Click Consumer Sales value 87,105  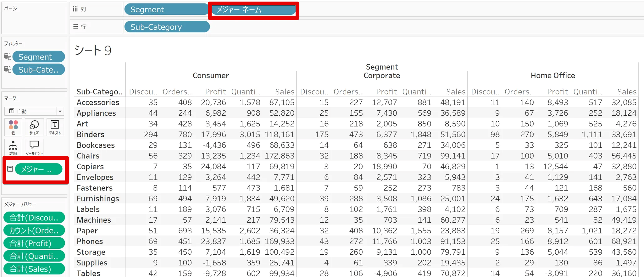point(282,102)
